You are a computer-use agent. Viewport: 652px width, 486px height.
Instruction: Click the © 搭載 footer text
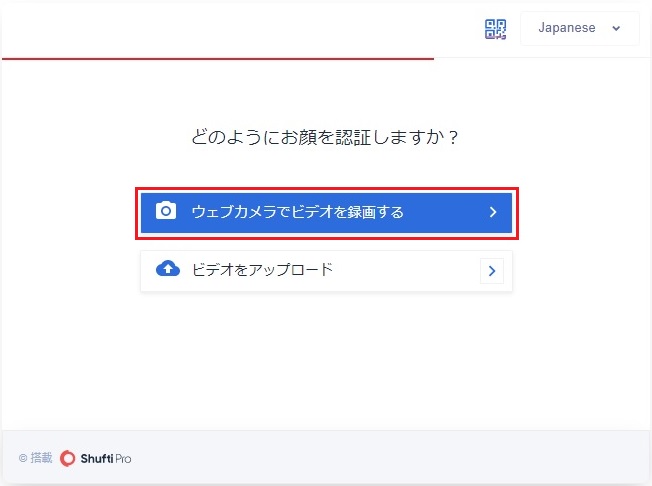36,458
